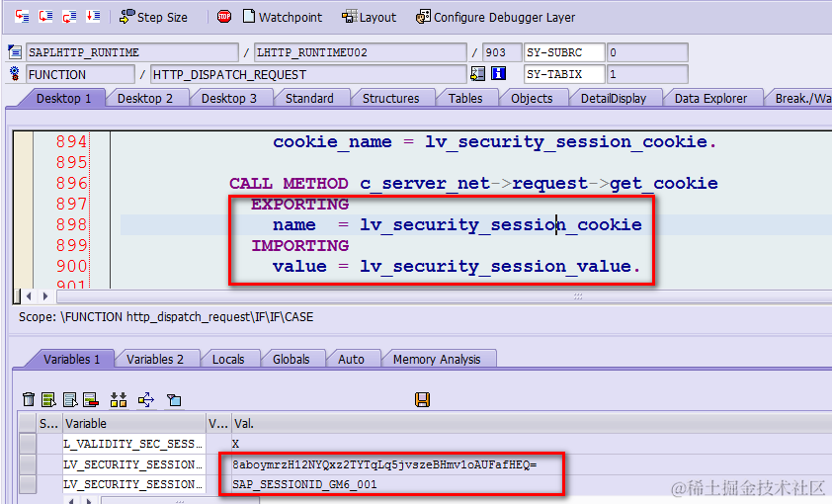Click the yellow boxes with down-arrows icon

tap(119, 399)
